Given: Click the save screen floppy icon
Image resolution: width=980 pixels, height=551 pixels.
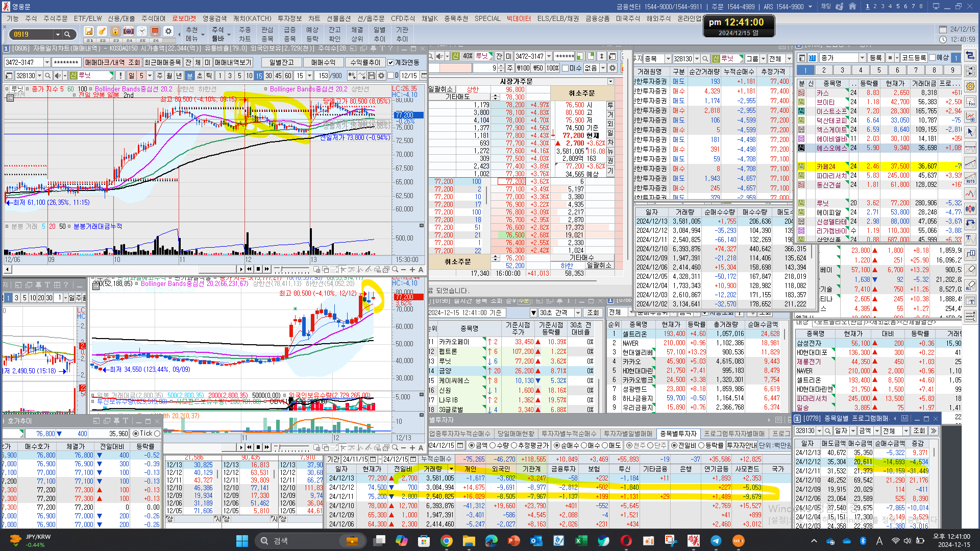Looking at the screenshot, I should [89, 32].
